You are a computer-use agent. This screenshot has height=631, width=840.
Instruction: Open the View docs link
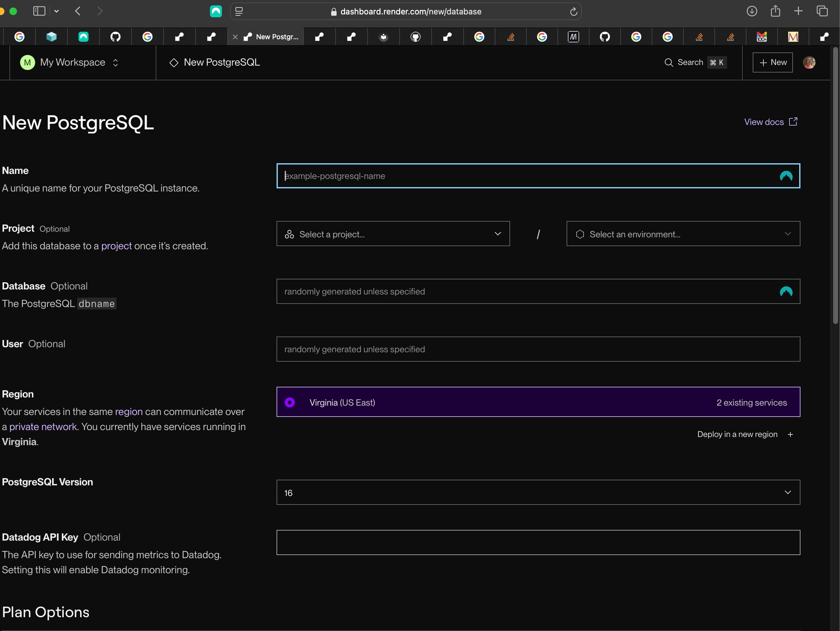pos(764,122)
